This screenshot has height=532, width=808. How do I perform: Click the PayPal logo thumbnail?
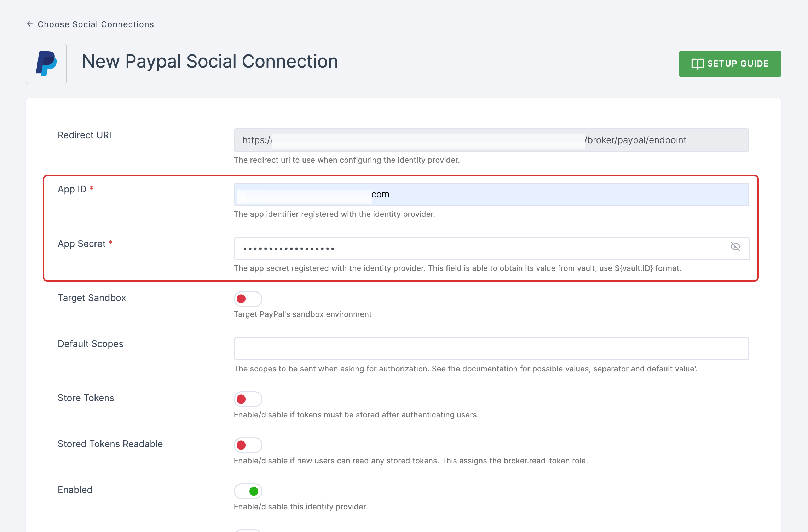[x=46, y=64]
